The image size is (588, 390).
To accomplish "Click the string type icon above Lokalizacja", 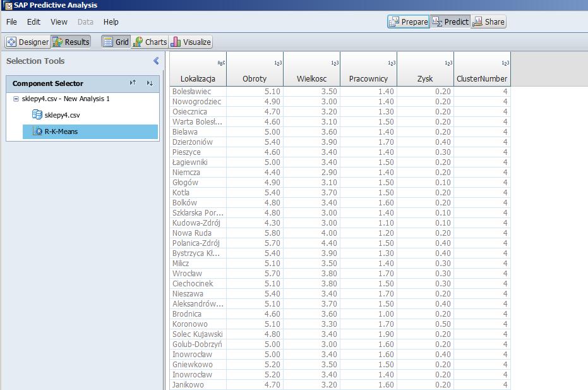I will click(x=221, y=63).
